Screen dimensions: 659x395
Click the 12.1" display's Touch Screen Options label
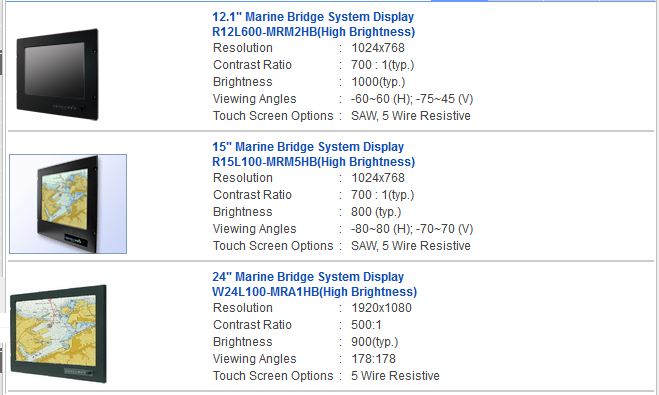(273, 116)
